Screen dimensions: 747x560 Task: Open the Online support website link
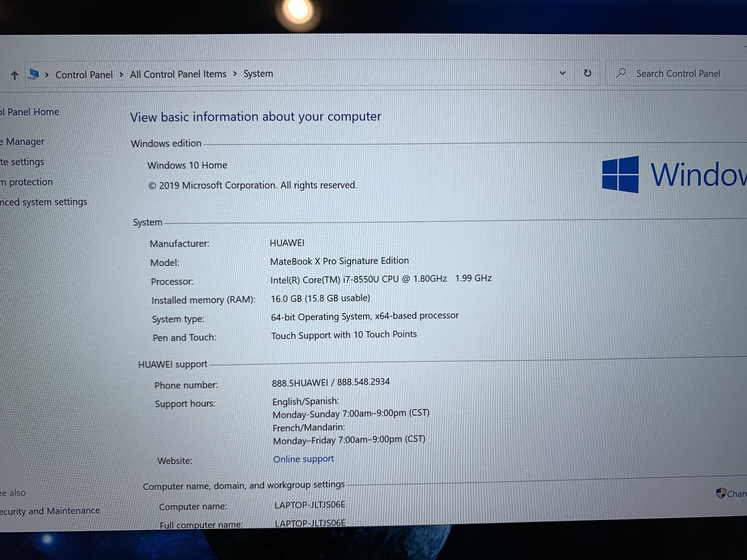(303, 459)
